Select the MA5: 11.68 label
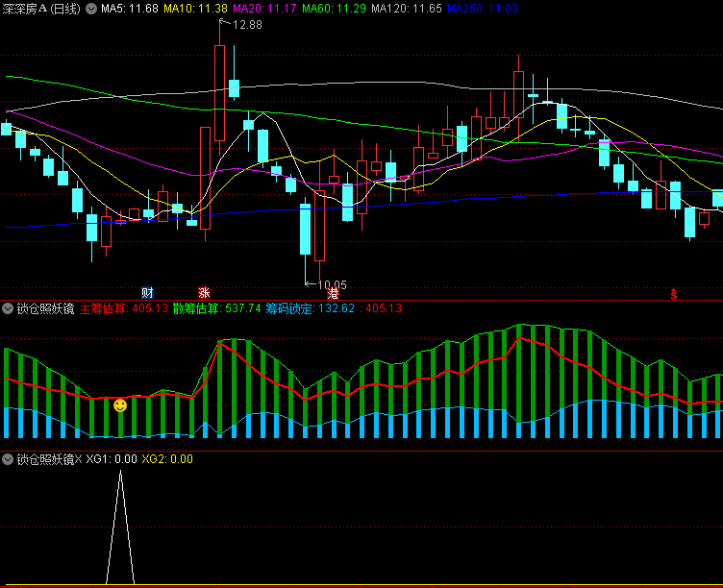723x588 pixels. tap(130, 9)
